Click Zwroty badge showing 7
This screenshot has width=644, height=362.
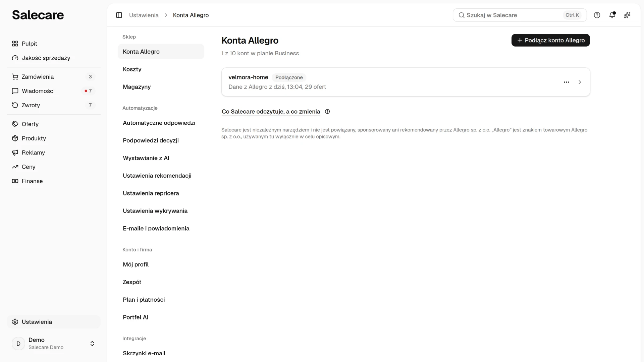pyautogui.click(x=90, y=105)
